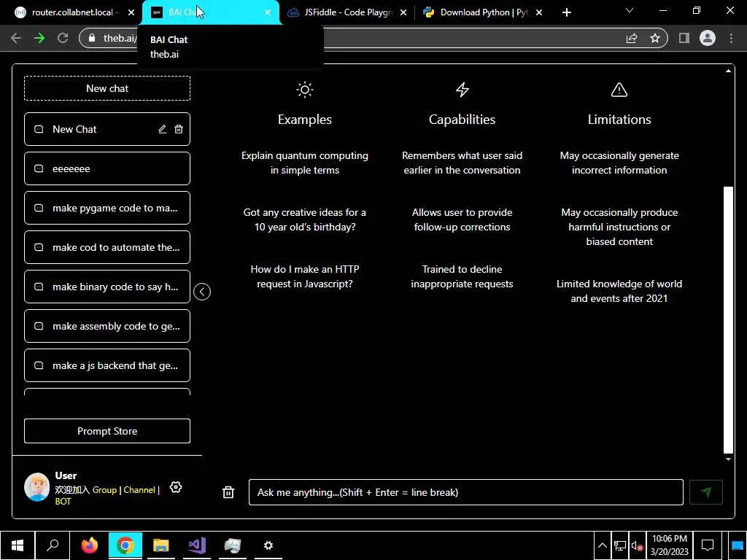Open the 'make a js backend that ge...' chat
Viewport: 747px width, 560px height.
click(x=107, y=365)
